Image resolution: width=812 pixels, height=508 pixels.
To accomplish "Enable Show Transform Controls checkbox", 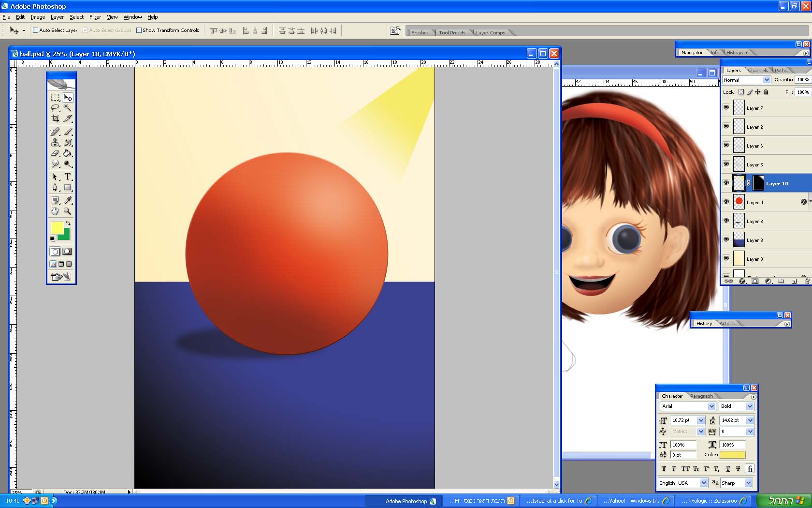I will (x=139, y=30).
